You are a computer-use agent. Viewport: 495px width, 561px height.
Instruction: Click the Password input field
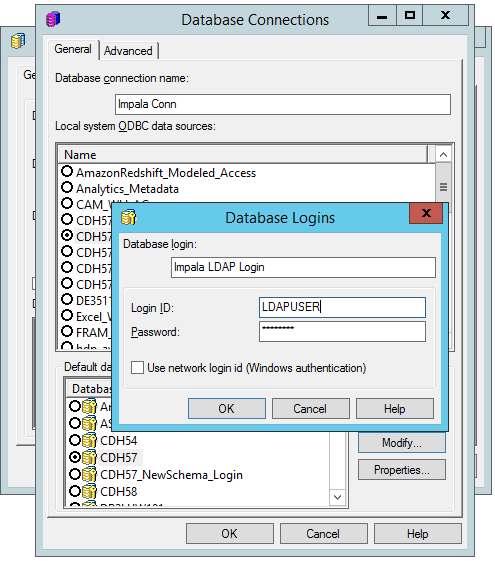[342, 331]
